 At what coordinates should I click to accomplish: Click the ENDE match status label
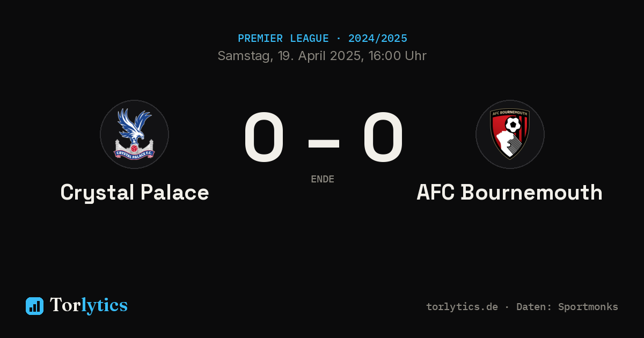point(323,179)
